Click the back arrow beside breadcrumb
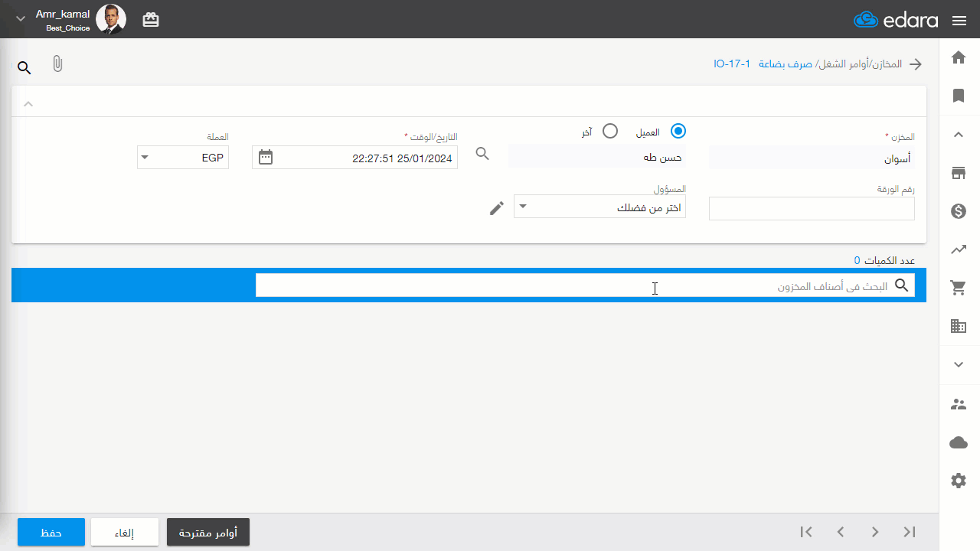The width and height of the screenshot is (980, 551). click(x=916, y=64)
